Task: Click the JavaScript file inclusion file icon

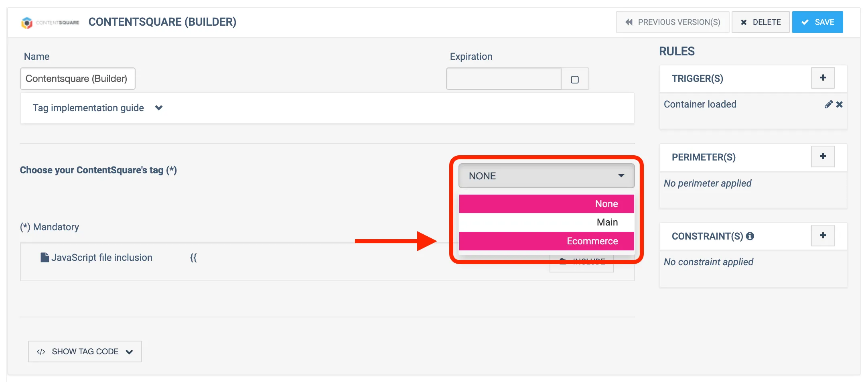Action: 45,257
